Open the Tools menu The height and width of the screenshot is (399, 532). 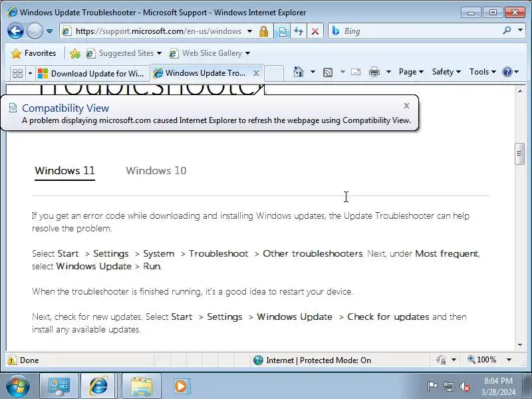483,72
